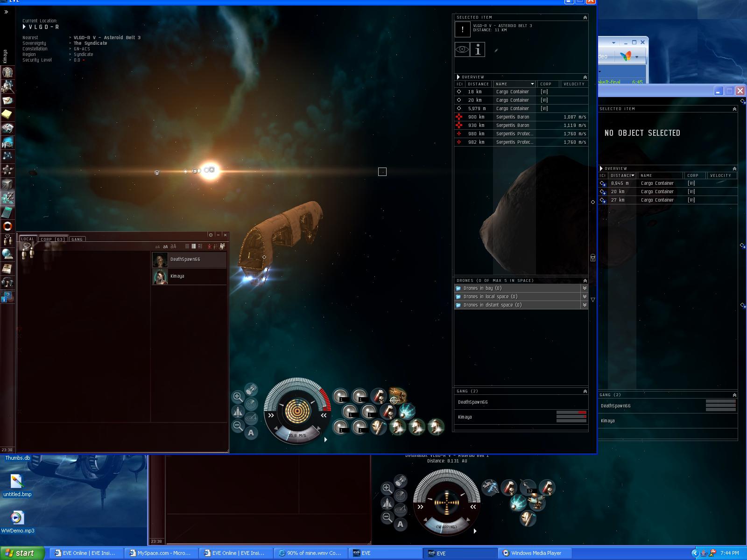
Task: Click Kimaya's health bars in Gang panel
Action: [x=571, y=417]
